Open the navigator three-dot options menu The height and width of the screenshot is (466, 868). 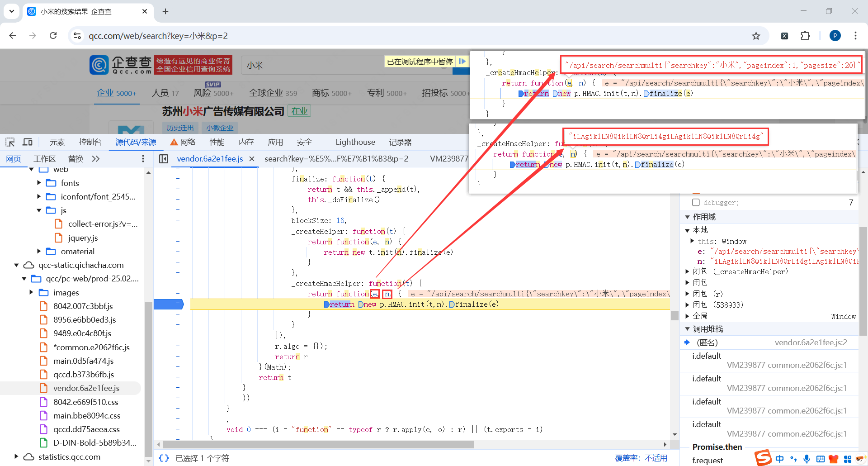point(143,159)
